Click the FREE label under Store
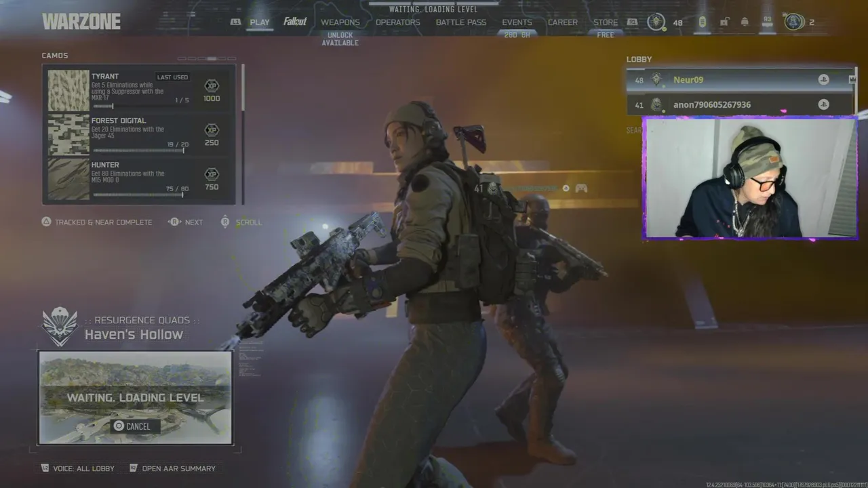The height and width of the screenshot is (488, 868). point(606,35)
